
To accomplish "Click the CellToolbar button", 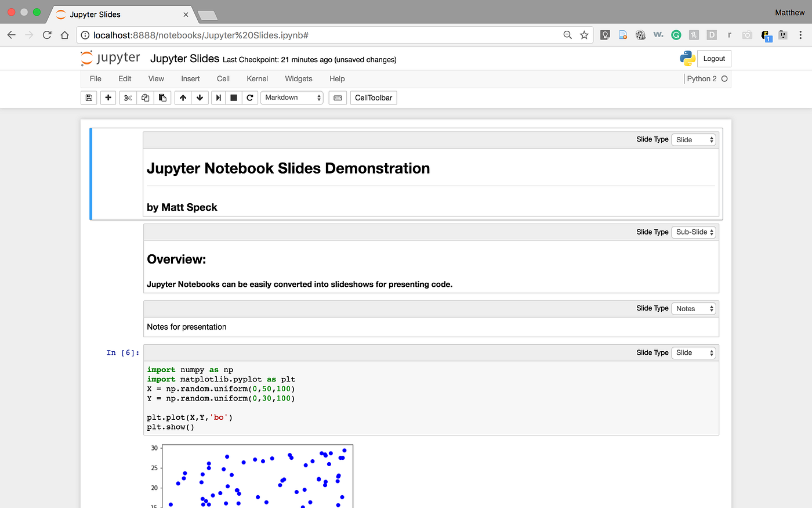I will coord(373,98).
